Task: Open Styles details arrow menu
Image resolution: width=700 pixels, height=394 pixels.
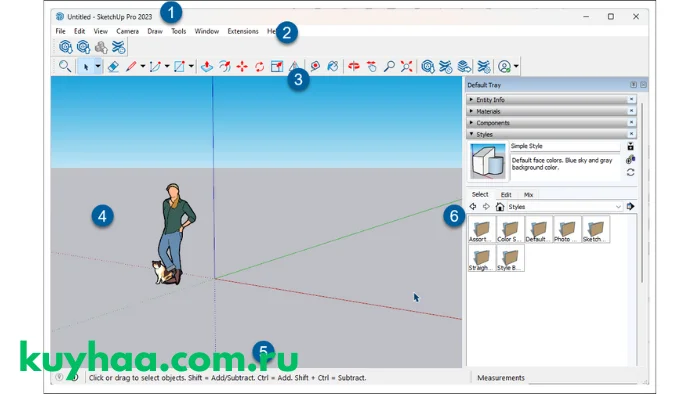Action: coord(630,207)
